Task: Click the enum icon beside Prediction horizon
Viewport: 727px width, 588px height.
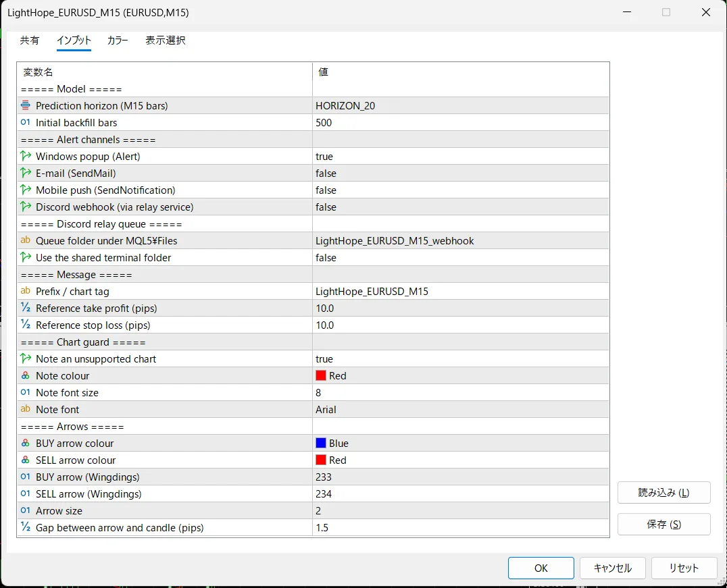Action: click(26, 105)
